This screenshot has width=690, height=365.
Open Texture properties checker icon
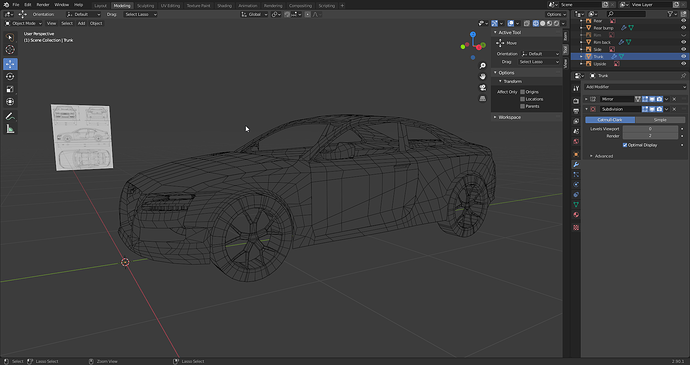[576, 228]
